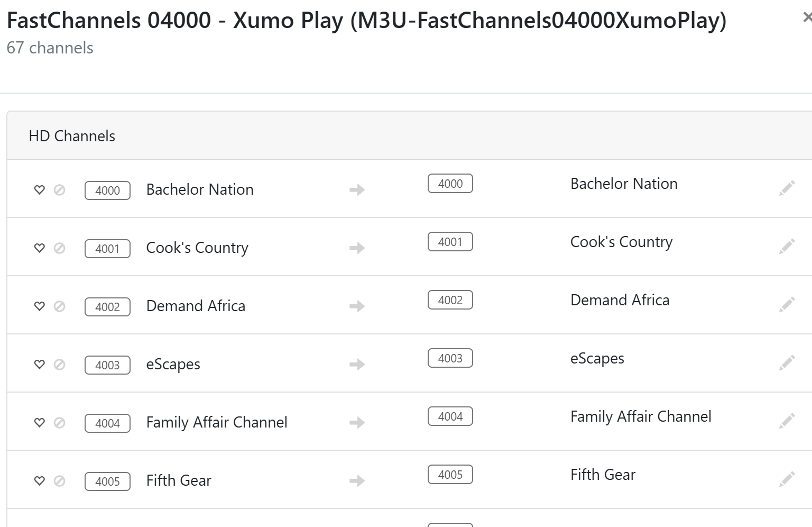This screenshot has height=527, width=812.
Task: Edit the Demand Africa channel entry
Action: pos(787,305)
